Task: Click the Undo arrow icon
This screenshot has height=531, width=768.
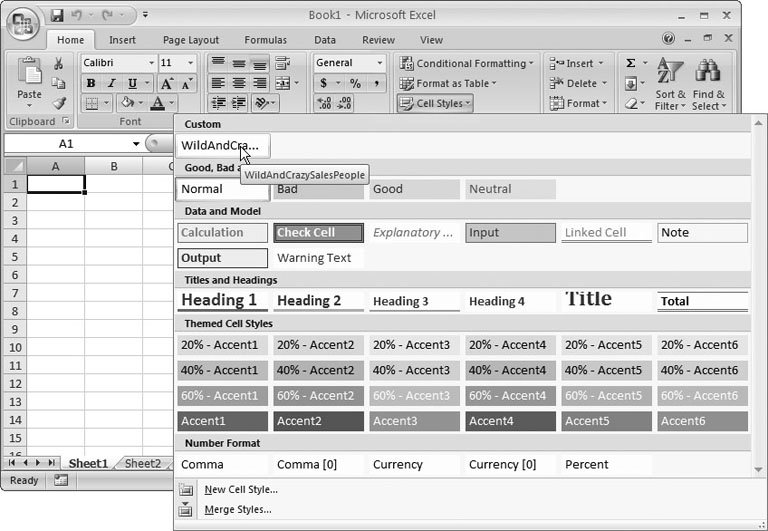Action: 76,15
